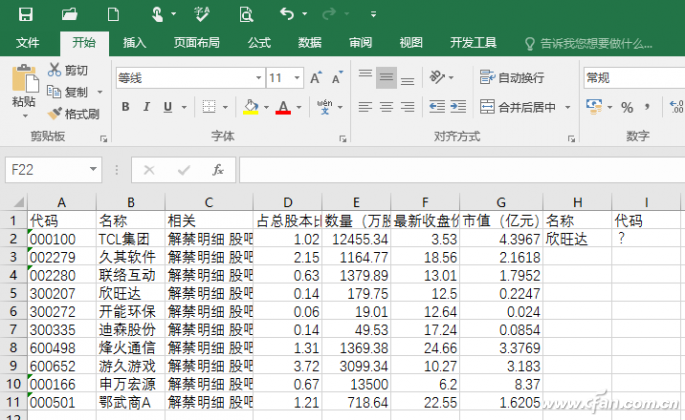Click the redo arrow icon
Screen dimensions: 685x420
329,14
